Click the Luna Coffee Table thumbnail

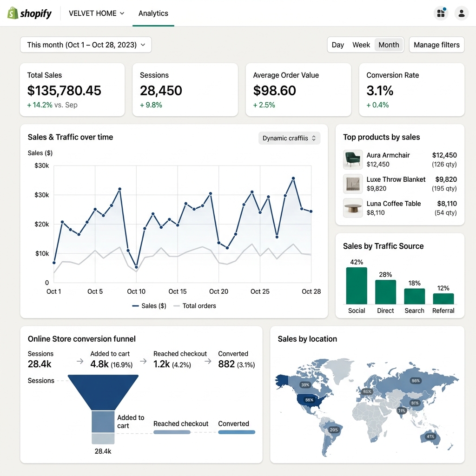(x=353, y=208)
